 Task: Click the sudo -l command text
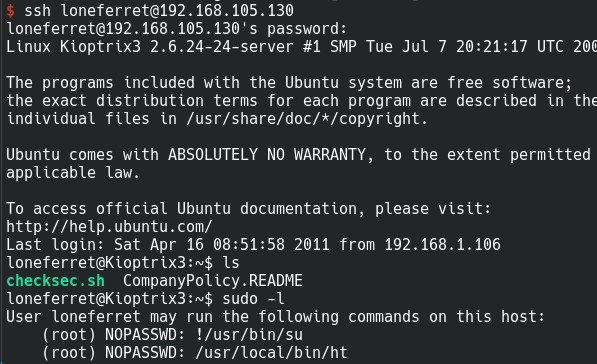pos(253,299)
